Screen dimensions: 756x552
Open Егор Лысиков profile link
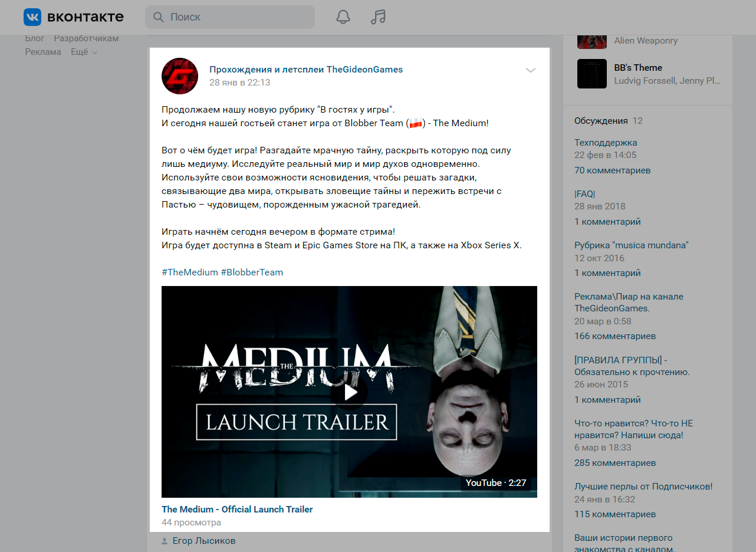(x=204, y=541)
